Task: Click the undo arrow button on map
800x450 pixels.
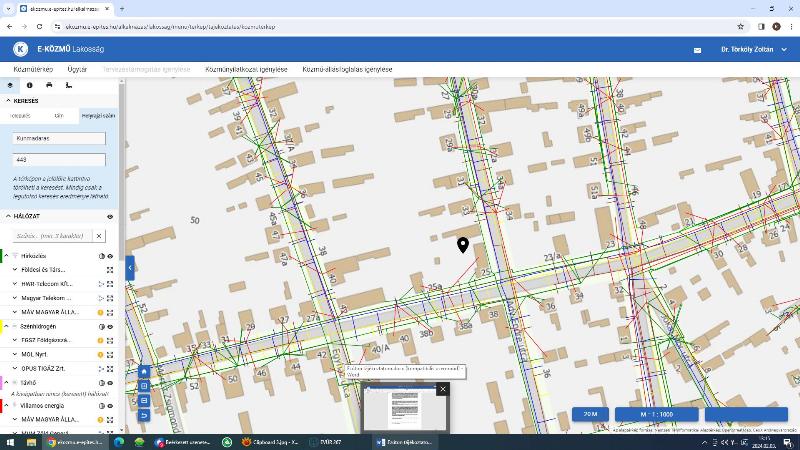Action: tap(144, 415)
